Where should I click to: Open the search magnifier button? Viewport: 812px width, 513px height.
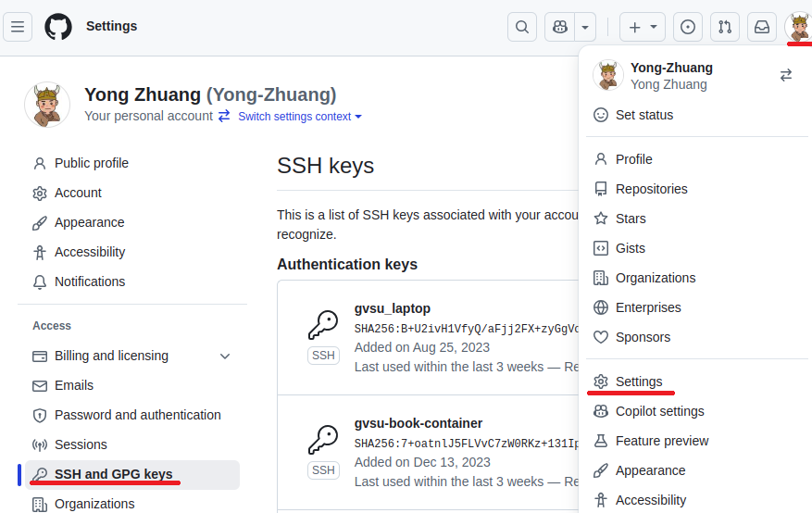point(522,27)
